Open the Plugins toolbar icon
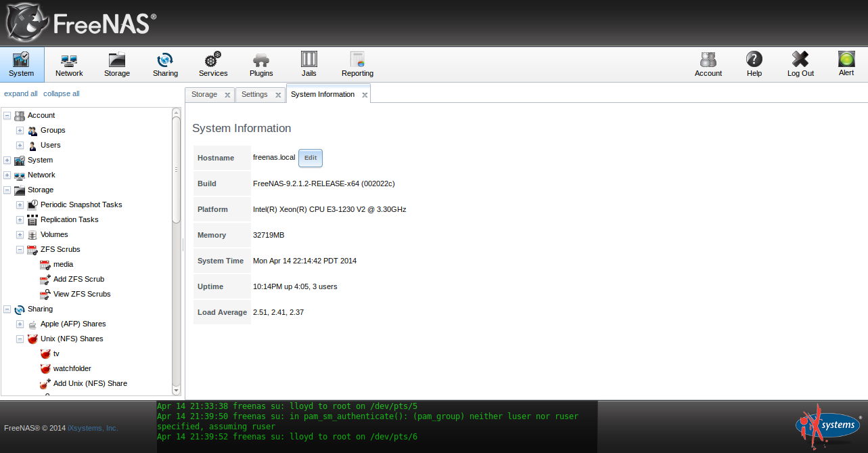868x453 pixels. (261, 65)
